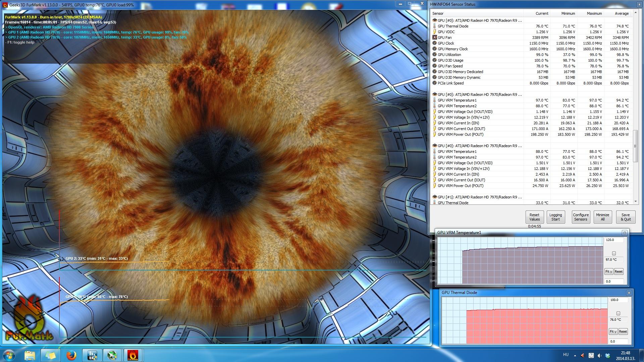Click the yellow notes icon on the taskbar
This screenshot has width=644, height=362.
click(50, 355)
